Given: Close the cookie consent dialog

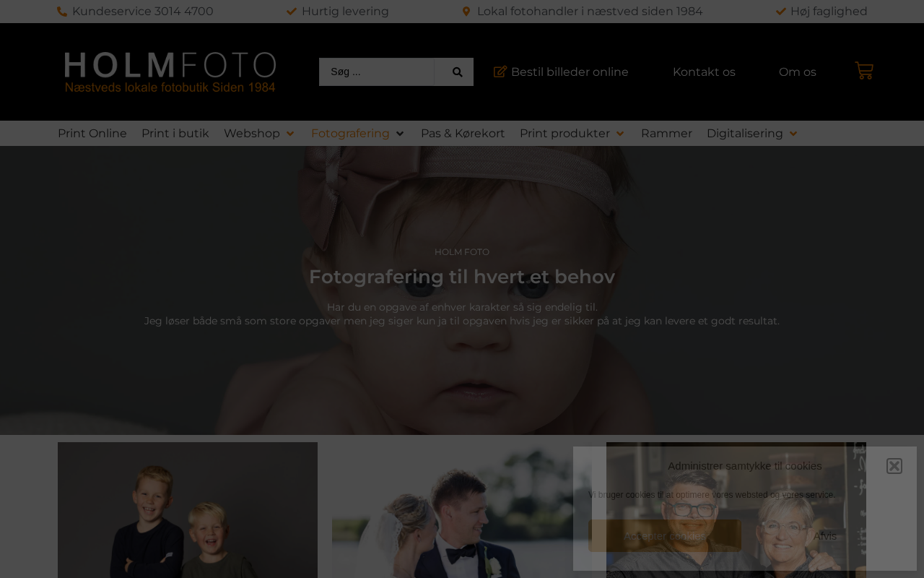Looking at the screenshot, I should (x=894, y=466).
